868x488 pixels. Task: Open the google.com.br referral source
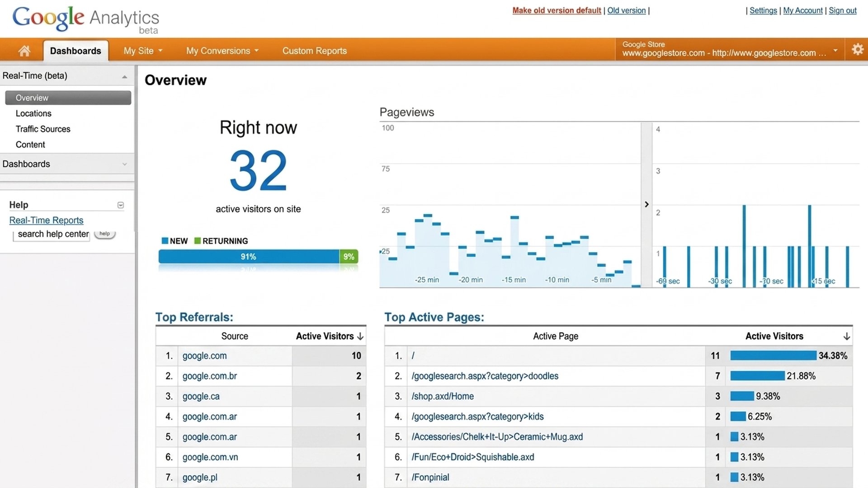tap(209, 376)
